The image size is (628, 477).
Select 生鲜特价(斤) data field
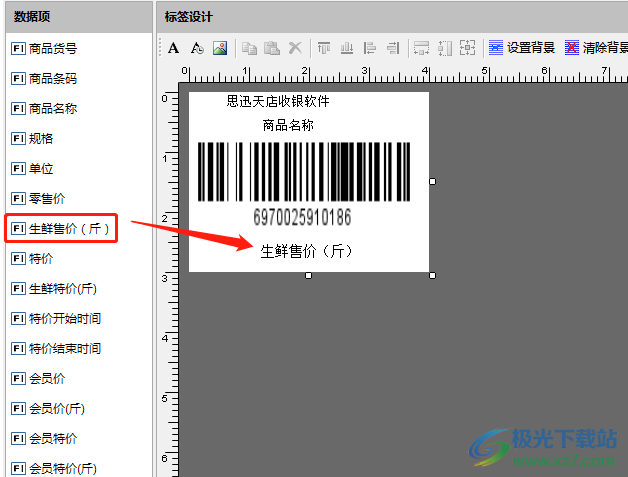tap(54, 289)
